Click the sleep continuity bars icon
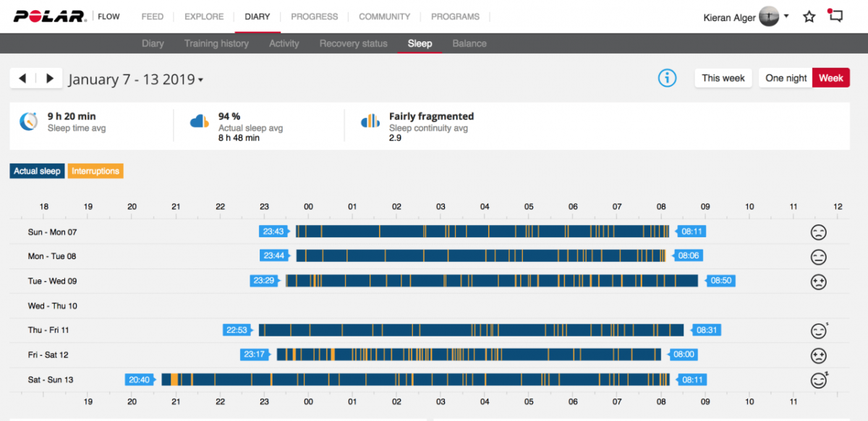 pyautogui.click(x=370, y=121)
